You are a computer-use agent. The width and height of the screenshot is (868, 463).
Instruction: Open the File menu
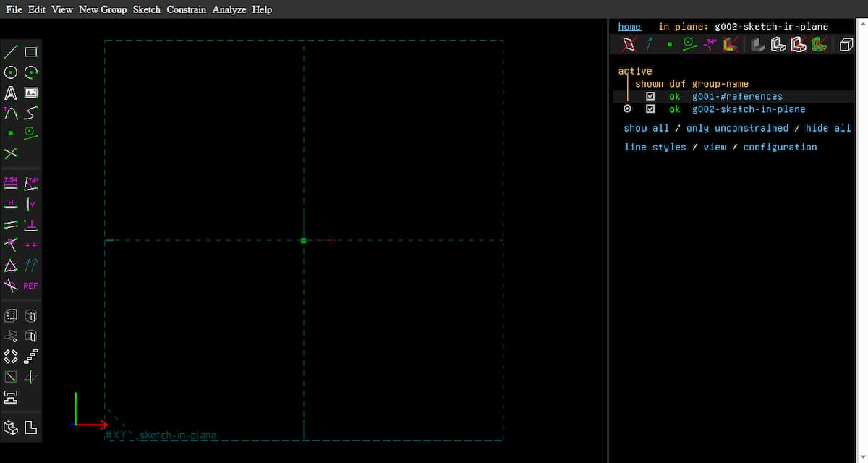pyautogui.click(x=14, y=9)
